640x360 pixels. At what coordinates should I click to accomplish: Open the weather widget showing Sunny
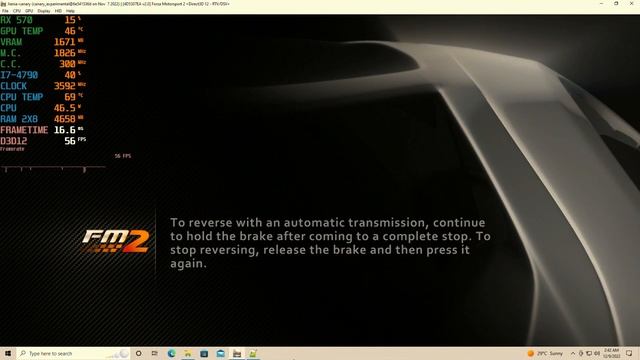[x=545, y=353]
